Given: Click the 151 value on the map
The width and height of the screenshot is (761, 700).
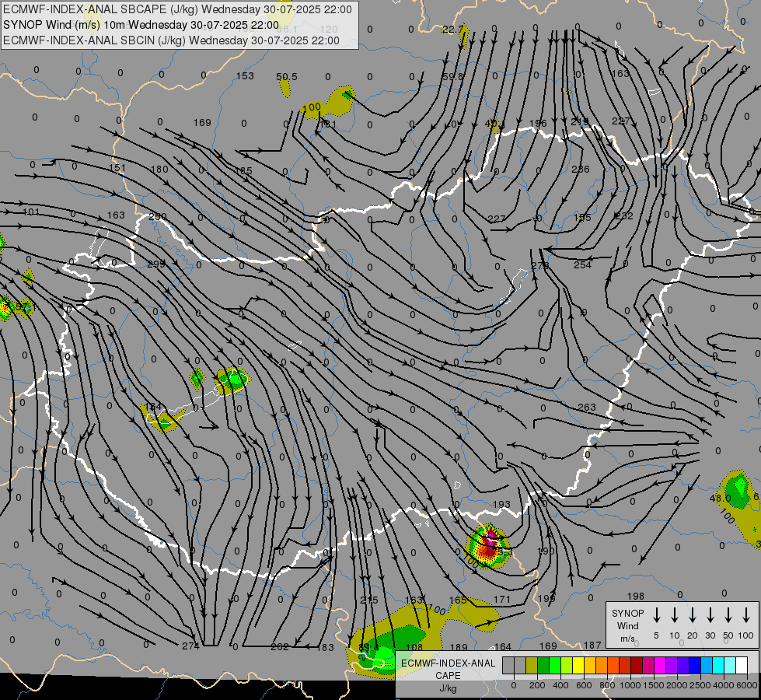Looking at the screenshot, I should [x=117, y=167].
